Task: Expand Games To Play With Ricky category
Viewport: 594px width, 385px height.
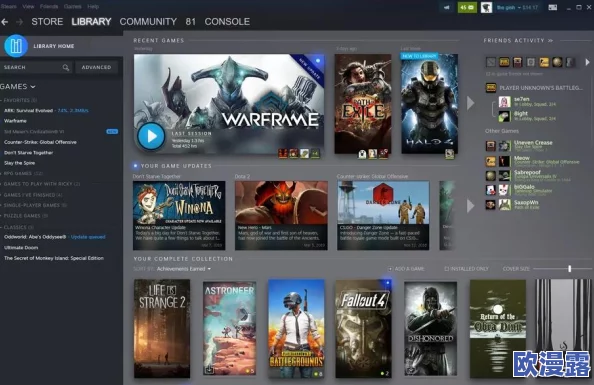Action: pyautogui.click(x=41, y=184)
